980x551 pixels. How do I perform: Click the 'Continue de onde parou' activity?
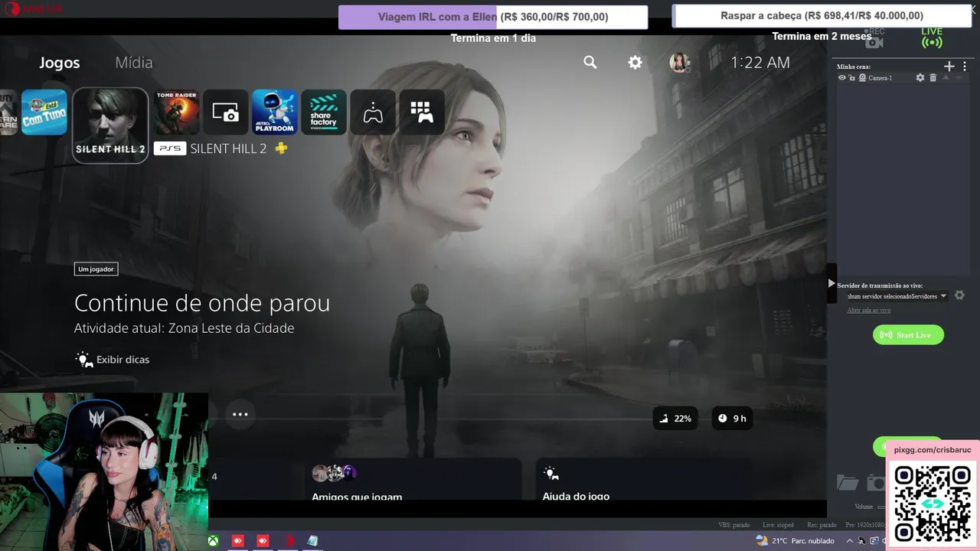(x=202, y=303)
